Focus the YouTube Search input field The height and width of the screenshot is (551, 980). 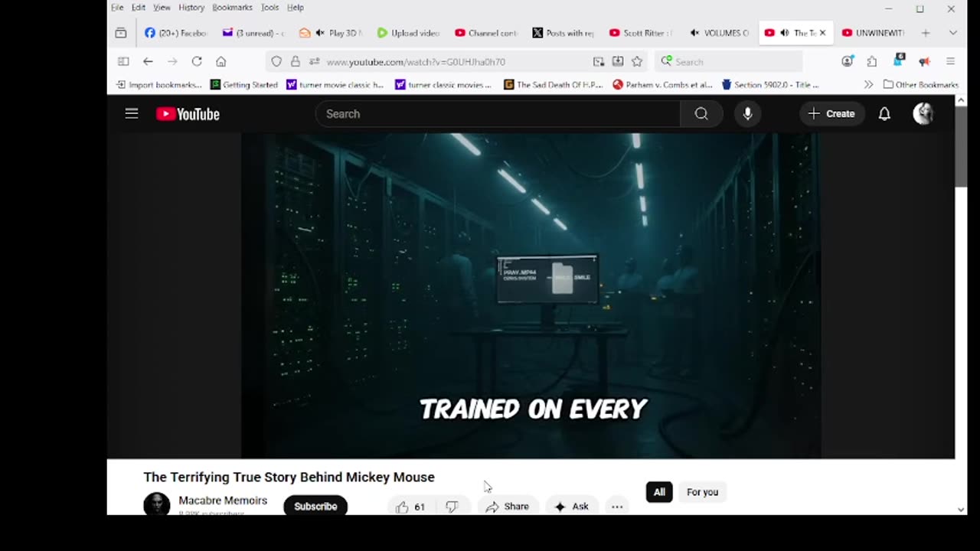point(498,114)
